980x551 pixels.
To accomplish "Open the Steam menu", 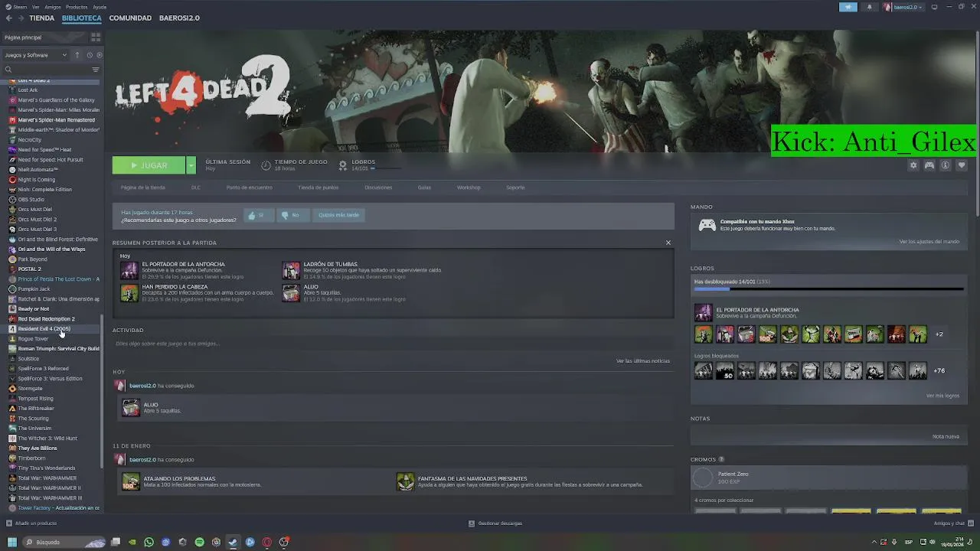I will click(x=18, y=7).
